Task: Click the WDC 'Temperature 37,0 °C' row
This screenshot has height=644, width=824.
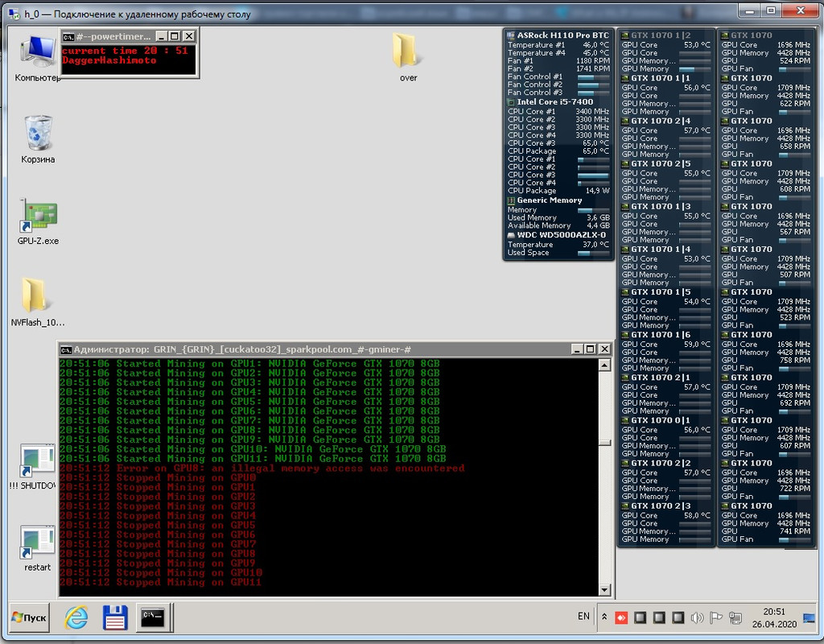Action: coord(558,245)
